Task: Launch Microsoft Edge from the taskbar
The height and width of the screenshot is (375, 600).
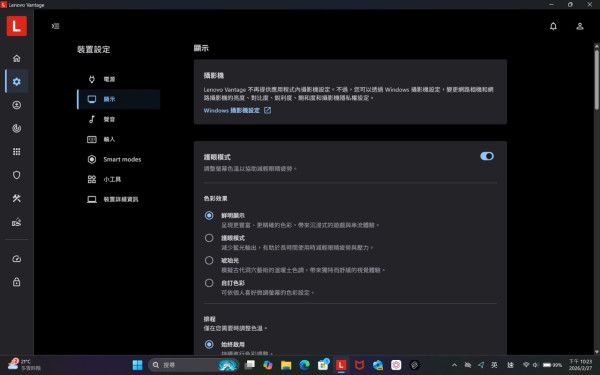Action: pyautogui.click(x=304, y=365)
